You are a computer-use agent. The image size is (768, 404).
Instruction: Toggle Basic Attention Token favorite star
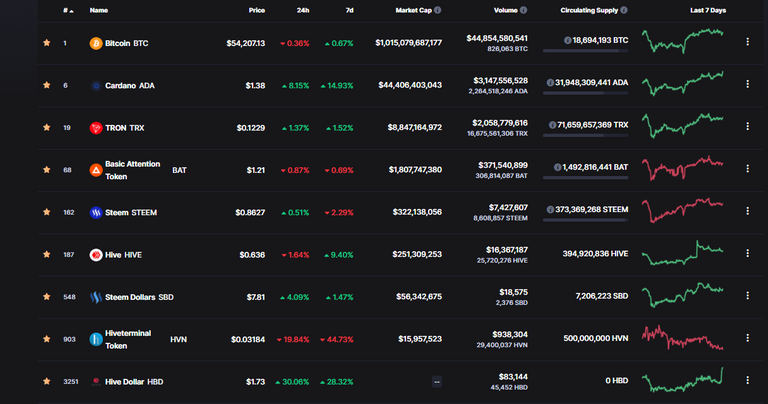pos(47,170)
